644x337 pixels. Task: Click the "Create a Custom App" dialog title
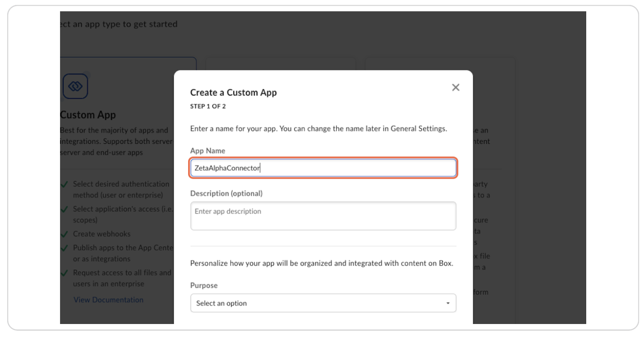click(x=233, y=93)
